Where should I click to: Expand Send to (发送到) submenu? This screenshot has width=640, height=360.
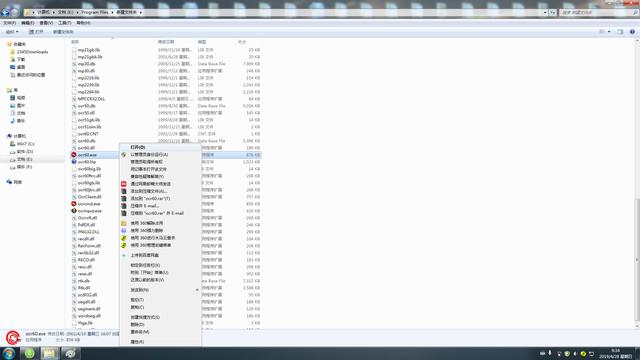160,290
